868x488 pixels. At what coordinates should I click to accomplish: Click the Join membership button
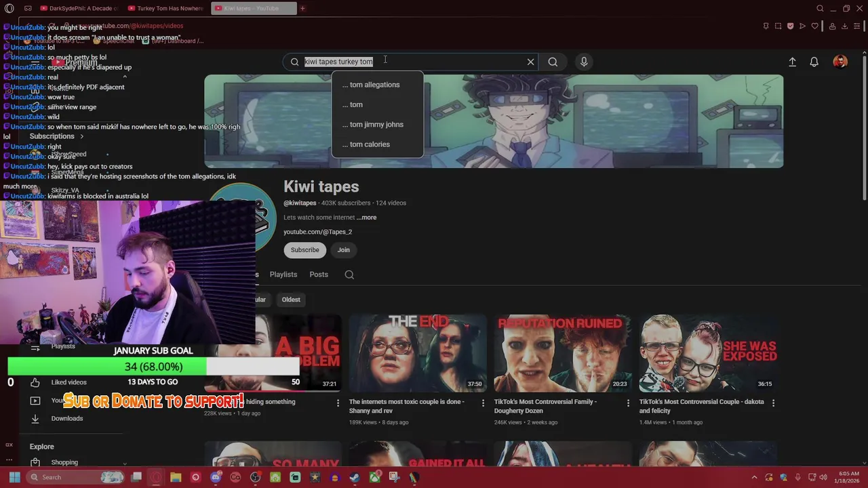coord(344,250)
